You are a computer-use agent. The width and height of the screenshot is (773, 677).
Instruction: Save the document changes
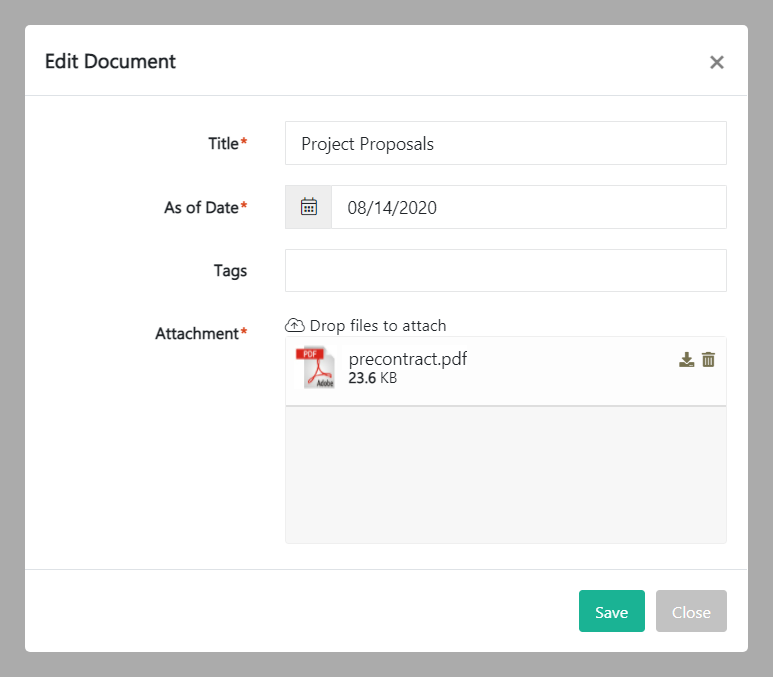point(611,611)
